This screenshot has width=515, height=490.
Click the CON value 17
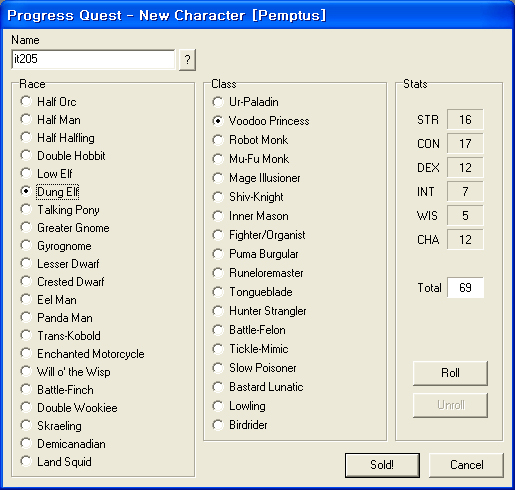click(465, 143)
